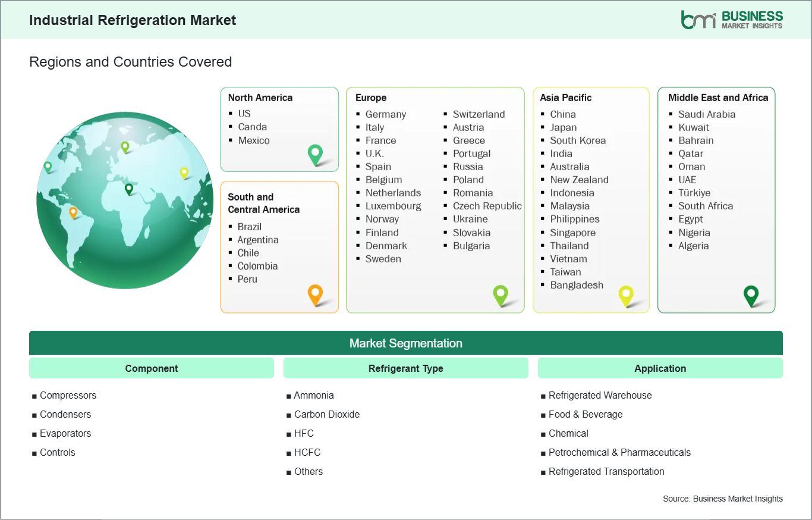Image resolution: width=812 pixels, height=520 pixels.
Task: Click the dark-green Middle East and Africa pin
Action: tap(751, 295)
